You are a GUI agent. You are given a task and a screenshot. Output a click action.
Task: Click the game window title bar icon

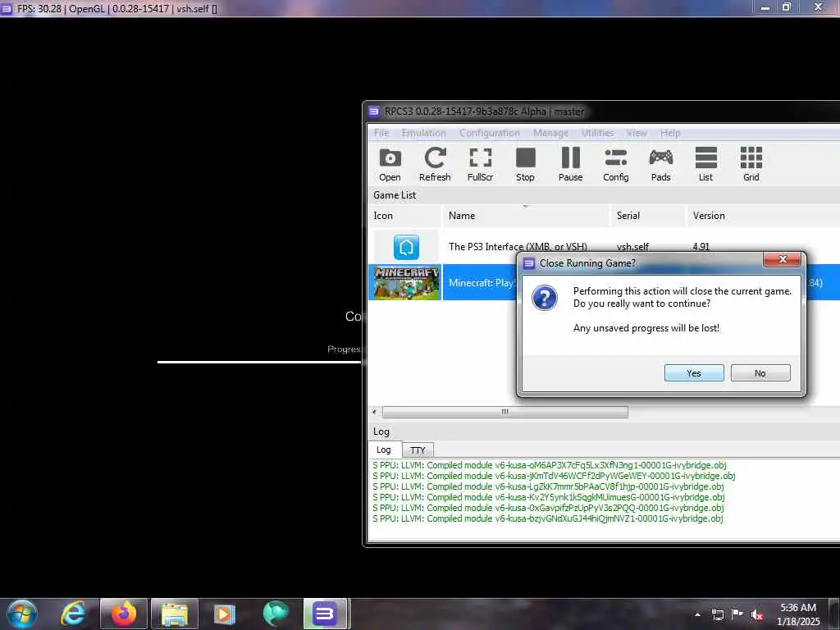(7, 8)
